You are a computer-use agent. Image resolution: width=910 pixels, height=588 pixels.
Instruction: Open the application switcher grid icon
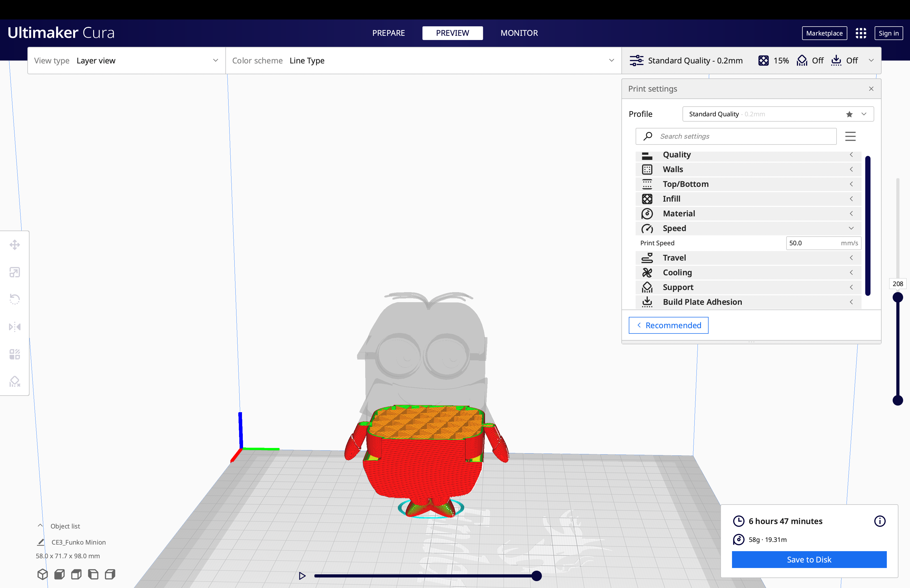click(861, 33)
